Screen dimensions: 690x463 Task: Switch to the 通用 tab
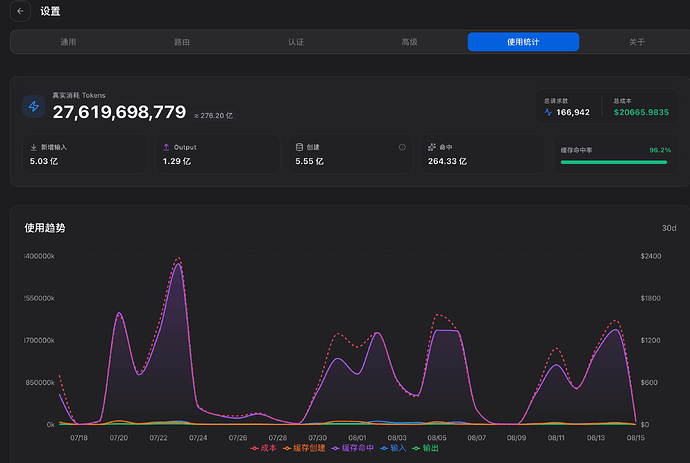pos(68,42)
